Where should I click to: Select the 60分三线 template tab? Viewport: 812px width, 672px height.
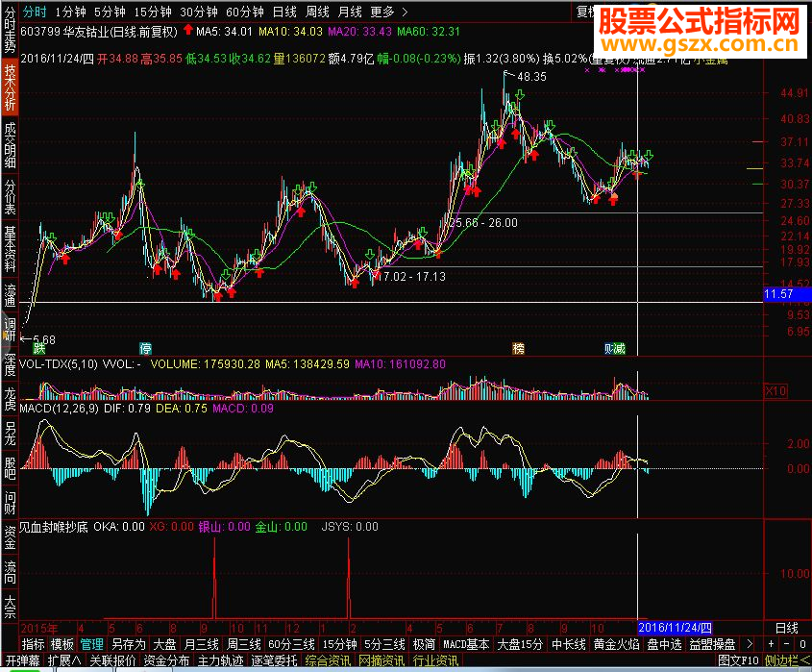[x=291, y=644]
